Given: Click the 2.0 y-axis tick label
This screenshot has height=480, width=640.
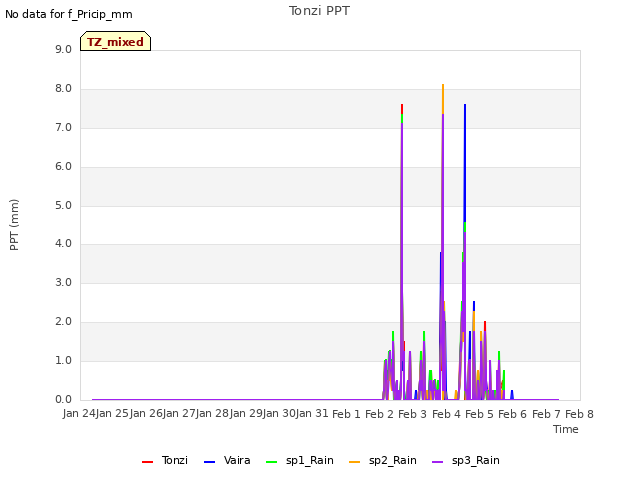Looking at the screenshot, I should click(x=63, y=322).
